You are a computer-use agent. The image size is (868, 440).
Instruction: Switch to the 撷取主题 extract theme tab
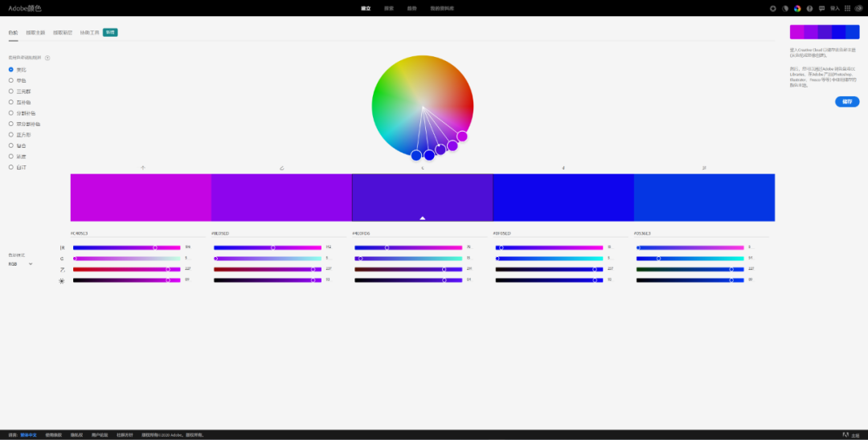coord(35,33)
